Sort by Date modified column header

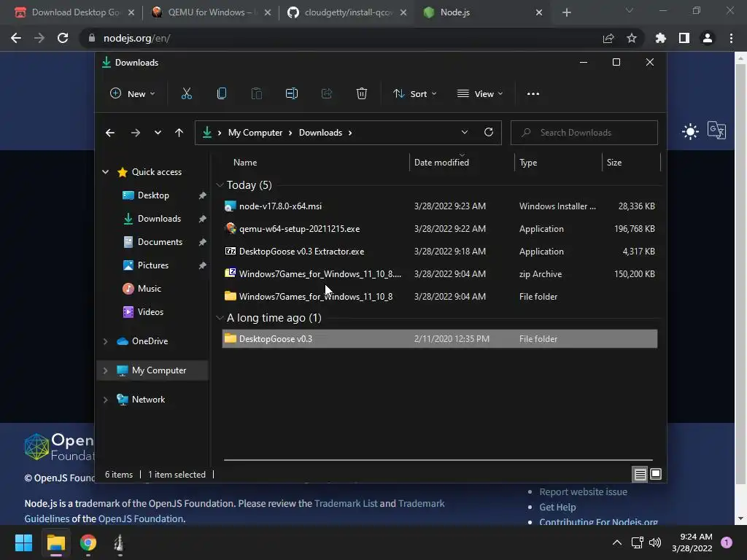point(441,163)
